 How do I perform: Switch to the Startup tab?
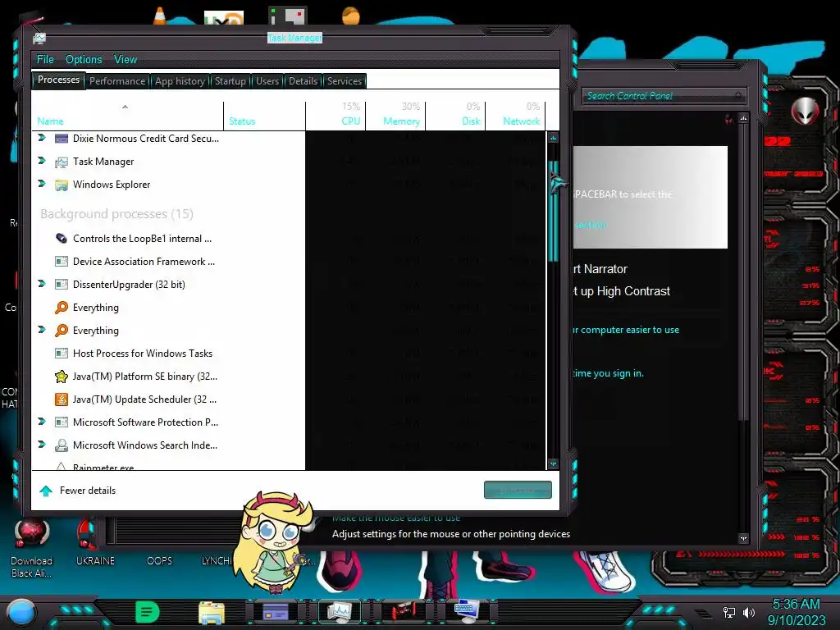pyautogui.click(x=231, y=81)
